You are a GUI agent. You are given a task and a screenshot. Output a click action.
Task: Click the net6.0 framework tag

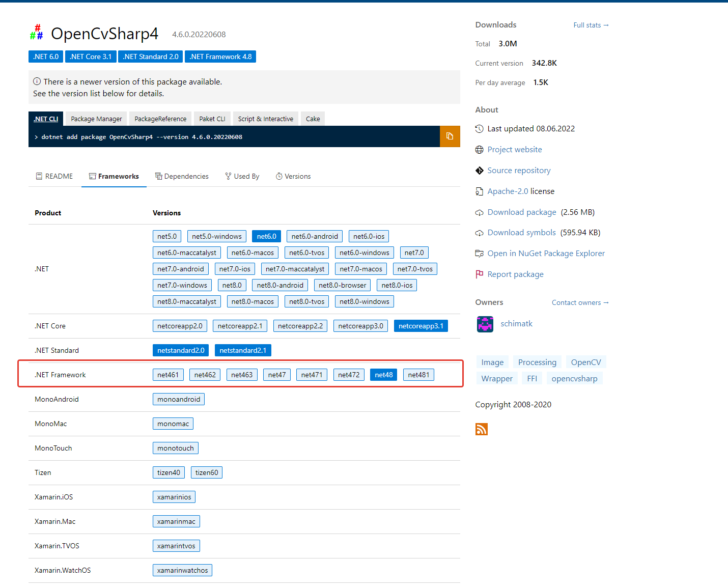click(266, 236)
